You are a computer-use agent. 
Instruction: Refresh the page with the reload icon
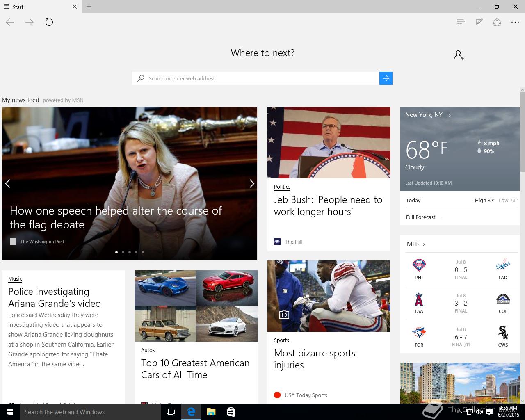(49, 22)
